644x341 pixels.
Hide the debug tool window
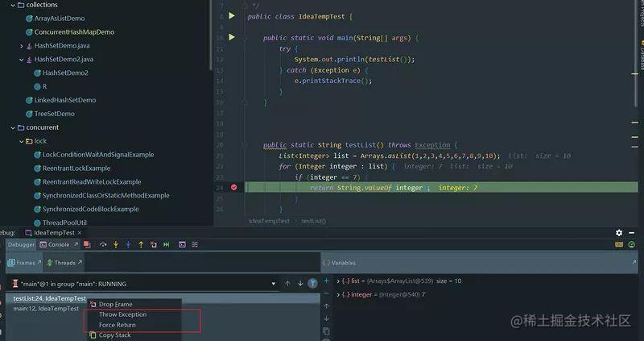coord(632,233)
